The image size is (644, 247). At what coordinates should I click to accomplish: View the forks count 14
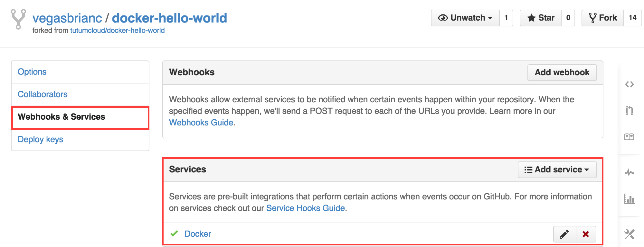[632, 18]
